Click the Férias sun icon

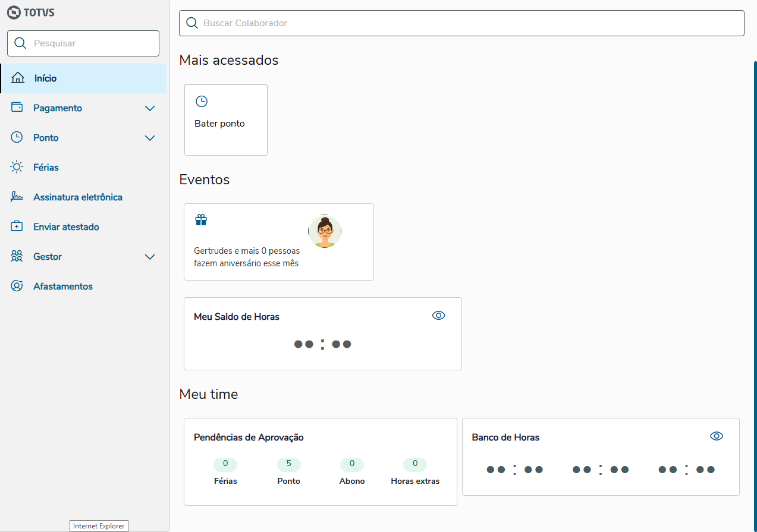(17, 168)
